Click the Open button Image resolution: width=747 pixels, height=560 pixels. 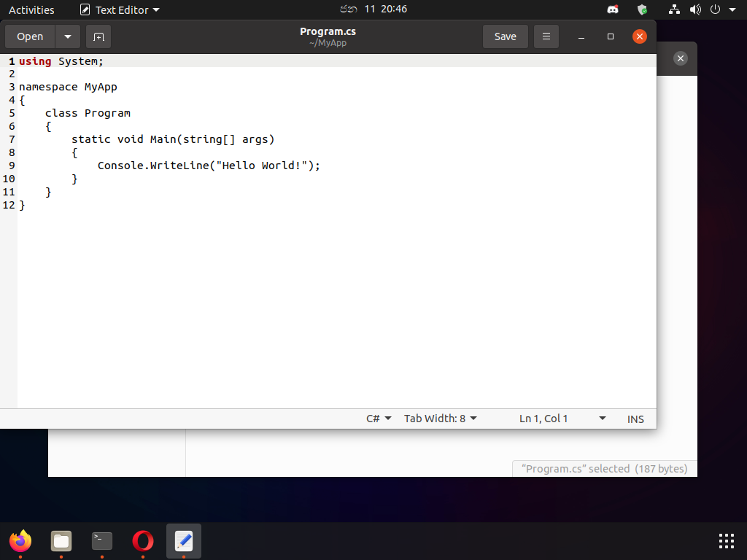(30, 36)
